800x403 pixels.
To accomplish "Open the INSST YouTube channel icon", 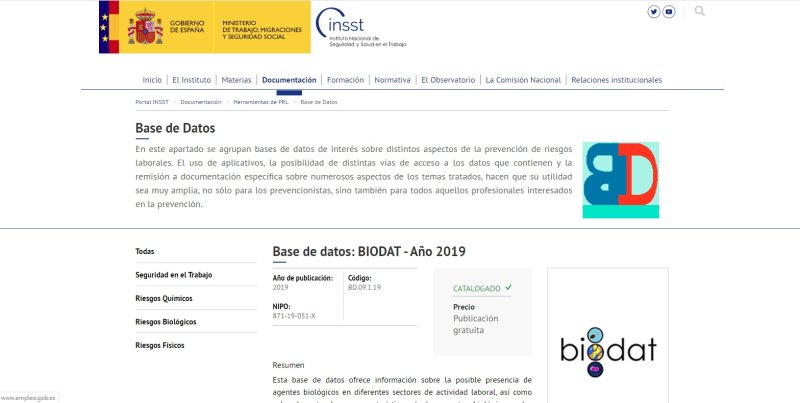I will 669,12.
